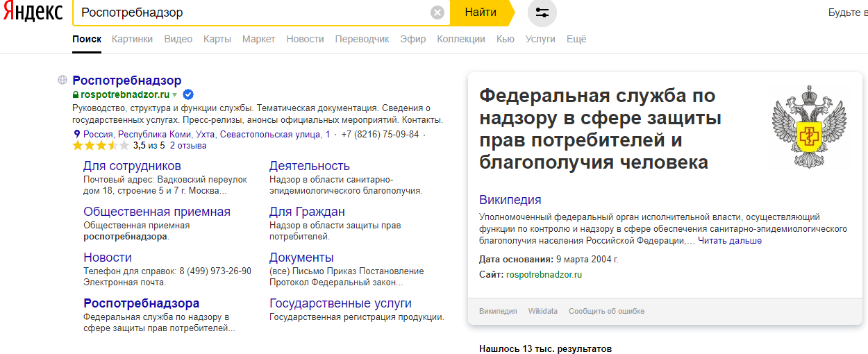The height and width of the screenshot is (354, 868).
Task: Click the Нашлось 13 тыс. результатов text
Action: click(x=546, y=348)
